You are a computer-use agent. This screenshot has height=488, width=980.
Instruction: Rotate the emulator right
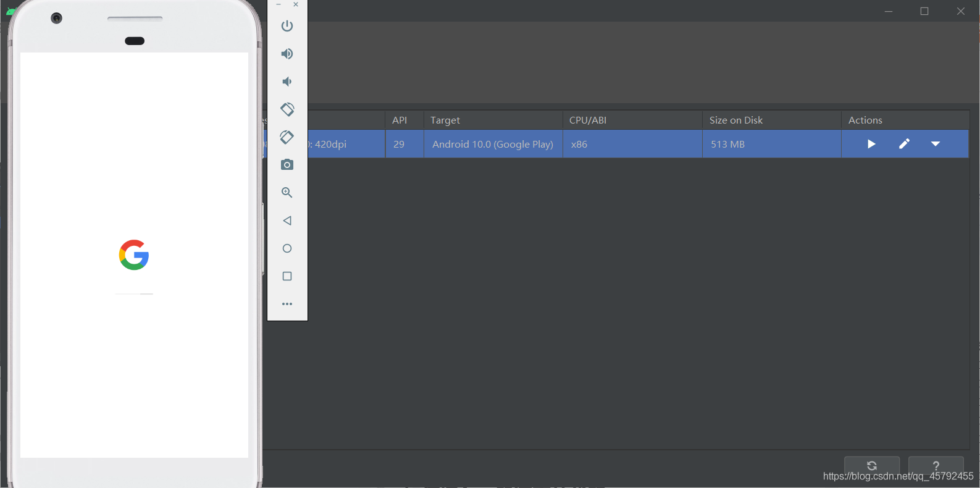287,137
